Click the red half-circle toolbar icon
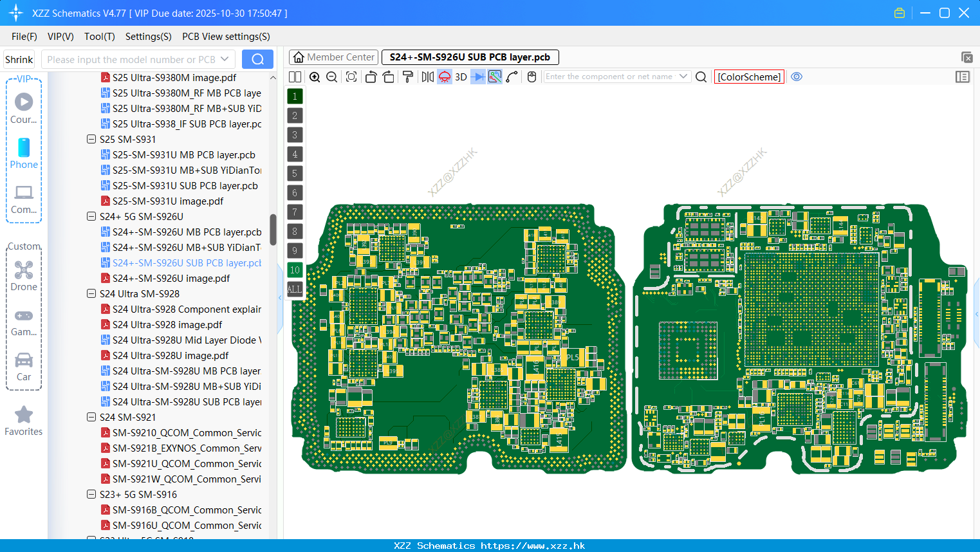Viewport: 980px width, 552px height. click(445, 77)
